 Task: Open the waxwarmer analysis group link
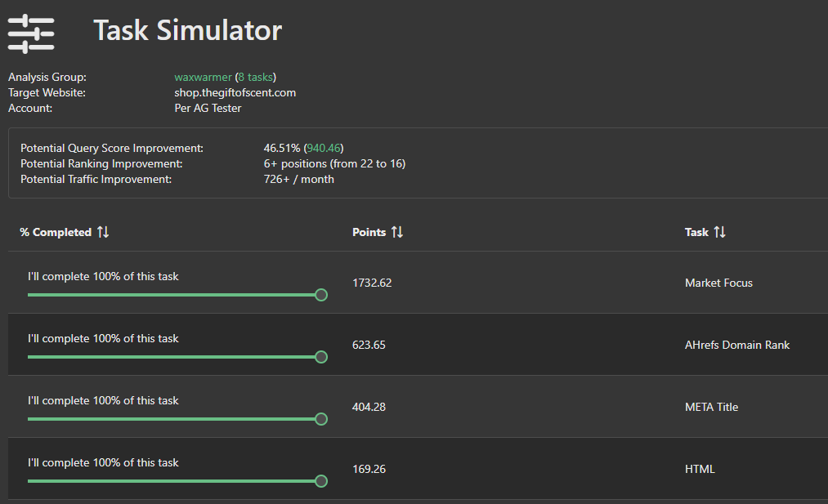(203, 77)
